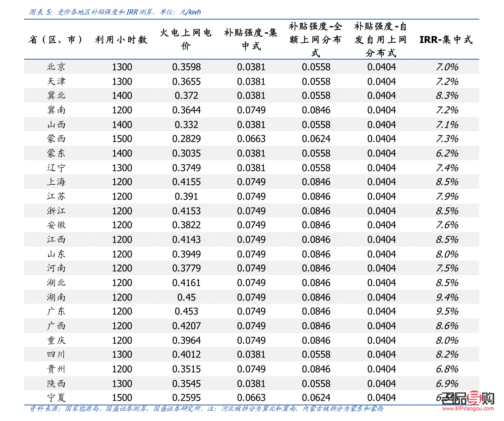The width and height of the screenshot is (504, 421).
Task: Click the chart title 图表 5 caption
Action: 115,12
